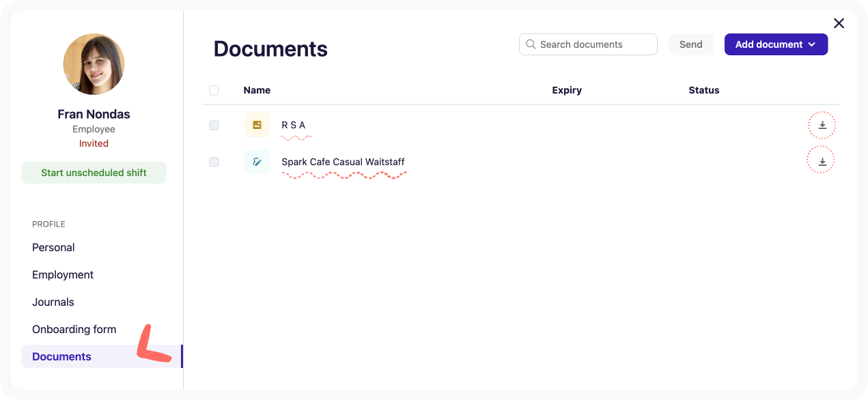Close the employee profile dialog
The image size is (868, 400).
(x=839, y=23)
